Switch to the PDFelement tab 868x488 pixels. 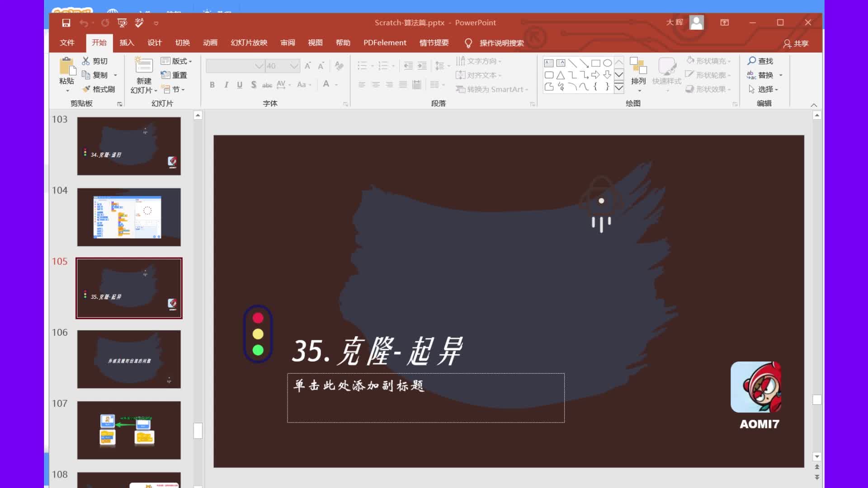pos(385,43)
